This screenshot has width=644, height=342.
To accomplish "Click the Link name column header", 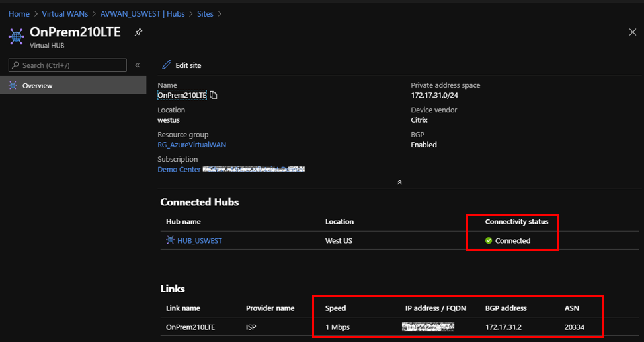I will coord(182,308).
